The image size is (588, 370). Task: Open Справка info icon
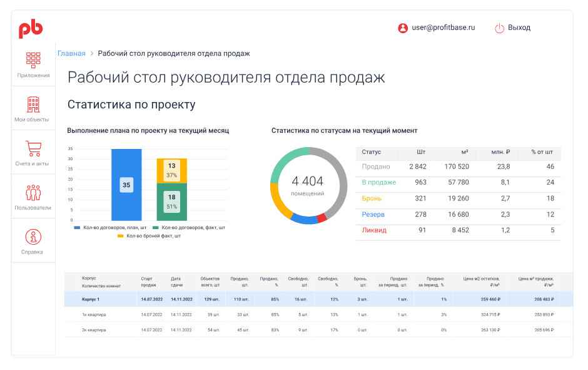tap(33, 237)
